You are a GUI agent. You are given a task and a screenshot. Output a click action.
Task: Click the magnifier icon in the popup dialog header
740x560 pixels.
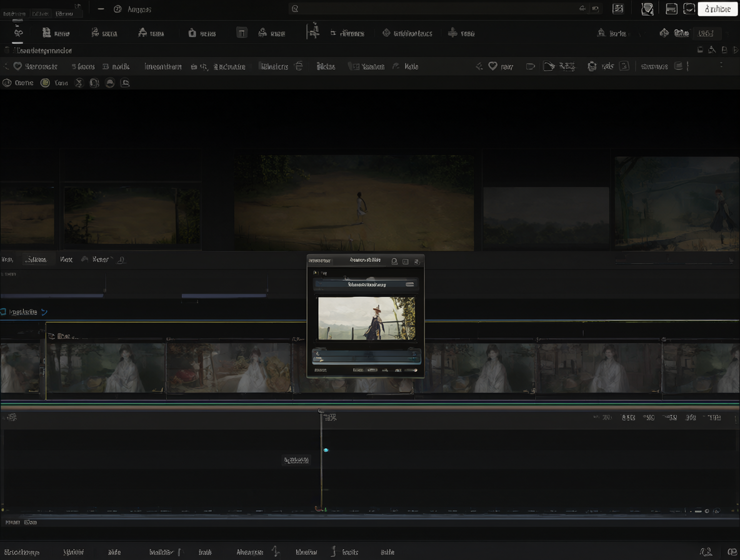pyautogui.click(x=394, y=261)
